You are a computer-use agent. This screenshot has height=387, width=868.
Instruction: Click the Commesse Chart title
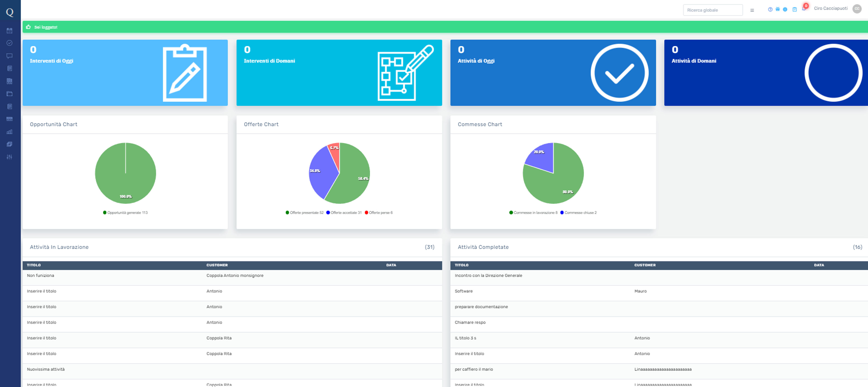point(480,124)
